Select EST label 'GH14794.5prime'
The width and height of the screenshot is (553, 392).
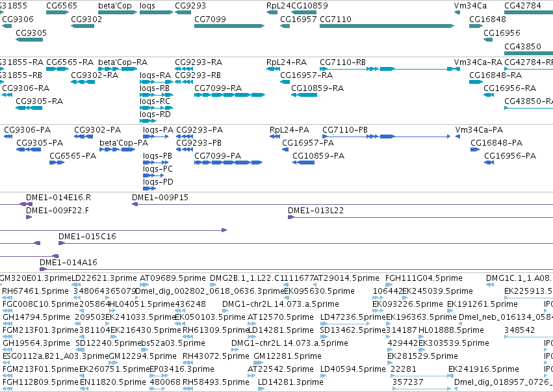point(36,317)
